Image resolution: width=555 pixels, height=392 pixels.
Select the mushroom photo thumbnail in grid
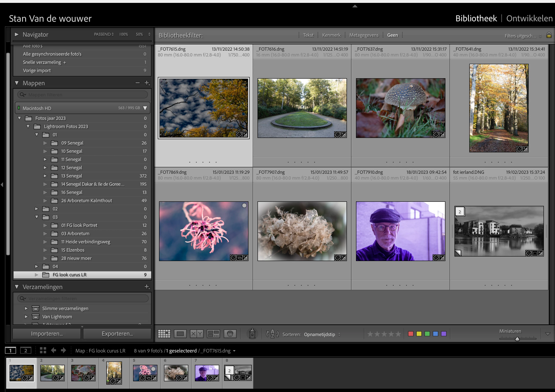400,108
